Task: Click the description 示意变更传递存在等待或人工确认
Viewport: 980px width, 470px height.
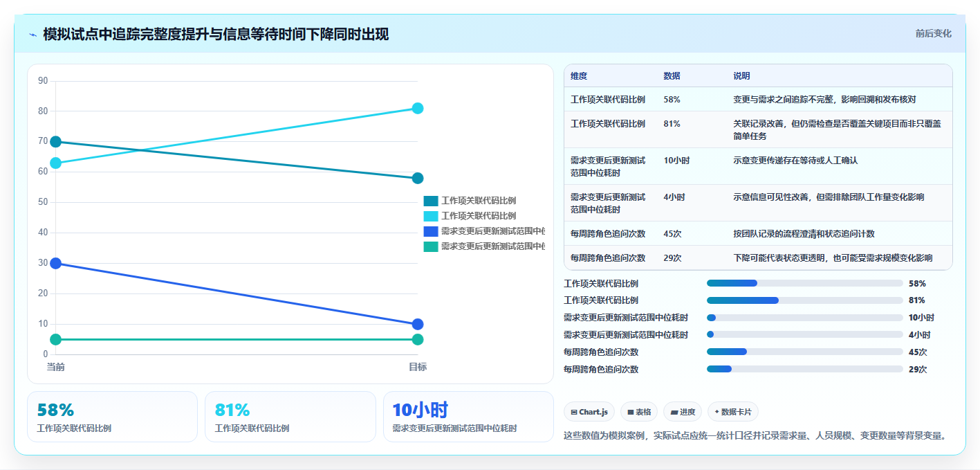Action: pos(795,161)
